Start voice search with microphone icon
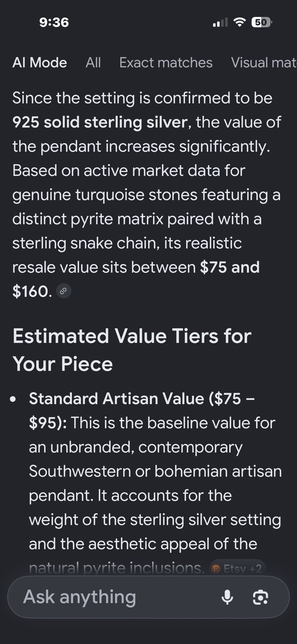Screen dimensions: 297x644 click(x=227, y=597)
